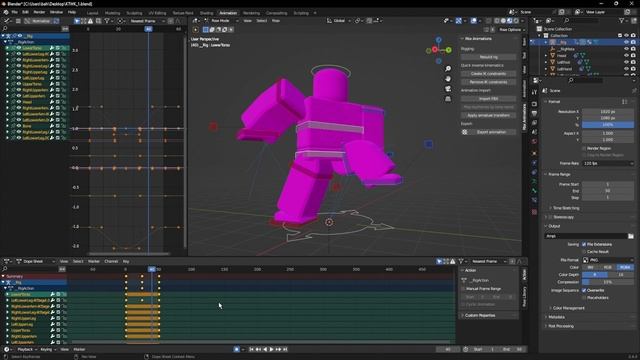Open the Global transform orientation dropdown
Image resolution: width=640 pixels, height=360 pixels.
click(x=339, y=20)
